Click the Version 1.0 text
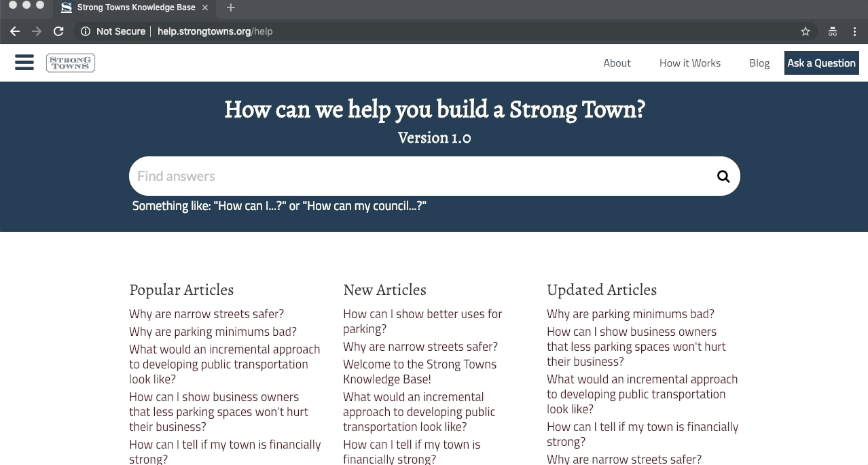 coord(435,138)
